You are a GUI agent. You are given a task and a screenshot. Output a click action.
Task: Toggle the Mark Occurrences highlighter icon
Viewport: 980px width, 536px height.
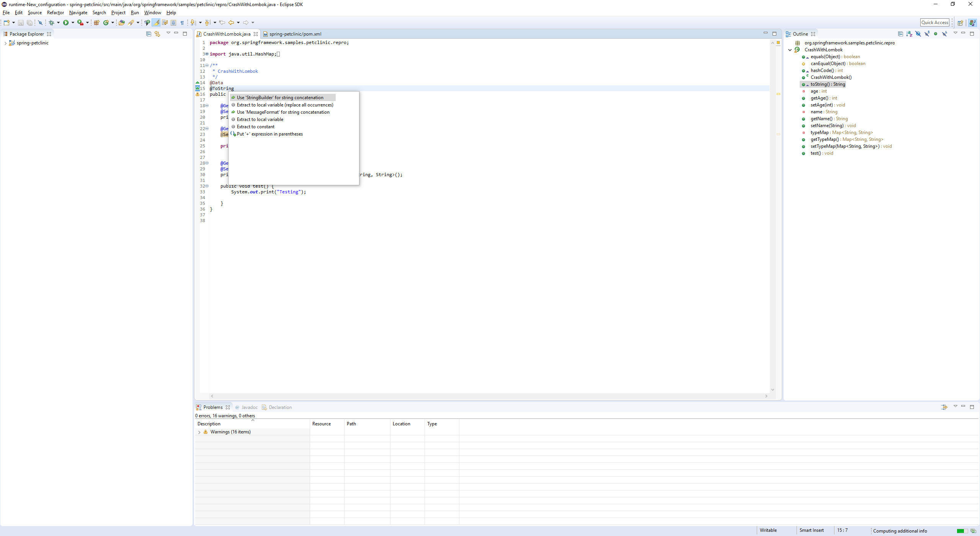coord(157,23)
